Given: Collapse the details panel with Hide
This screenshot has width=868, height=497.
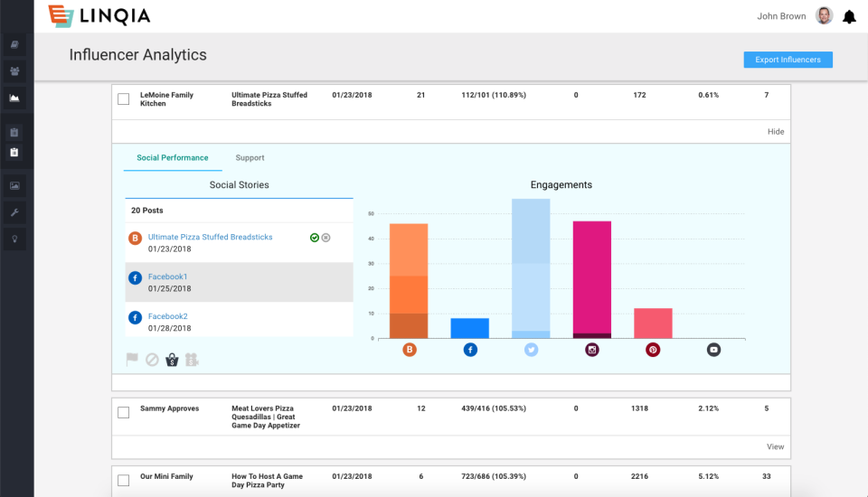Looking at the screenshot, I should tap(775, 132).
